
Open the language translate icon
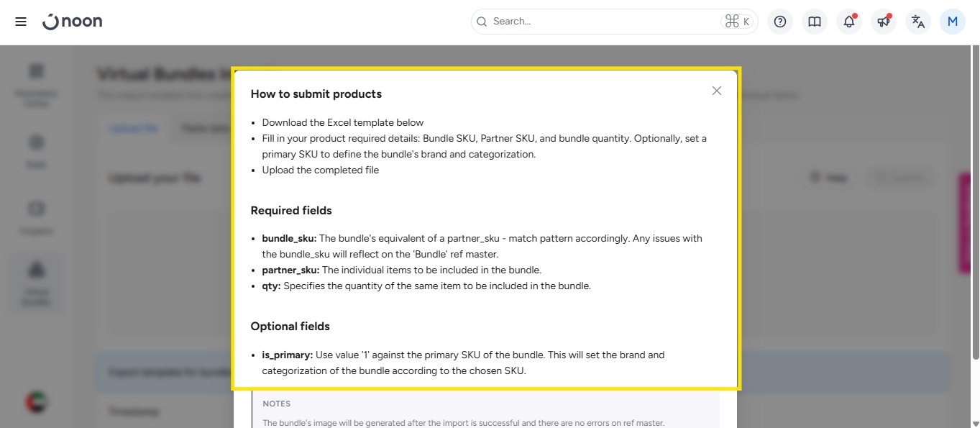(918, 22)
